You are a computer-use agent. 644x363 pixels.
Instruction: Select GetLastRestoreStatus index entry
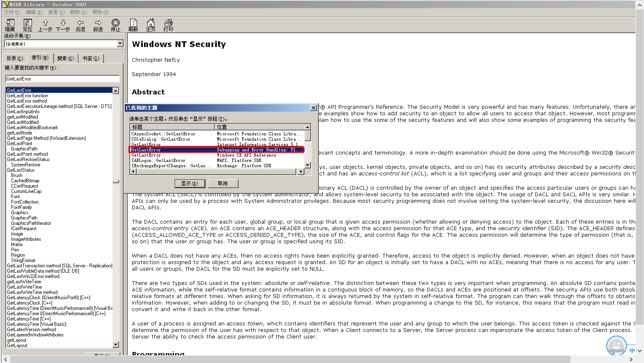tap(28, 159)
